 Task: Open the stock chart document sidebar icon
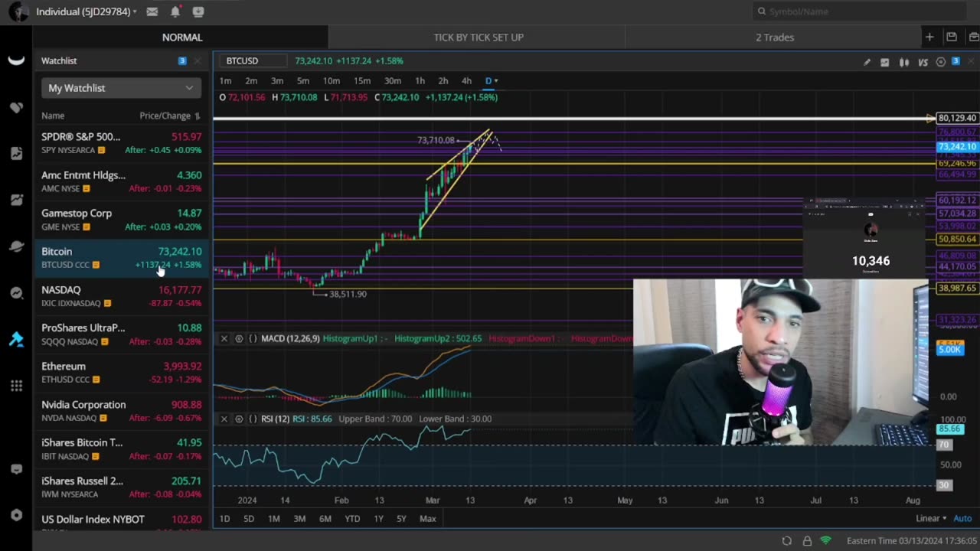point(16,154)
